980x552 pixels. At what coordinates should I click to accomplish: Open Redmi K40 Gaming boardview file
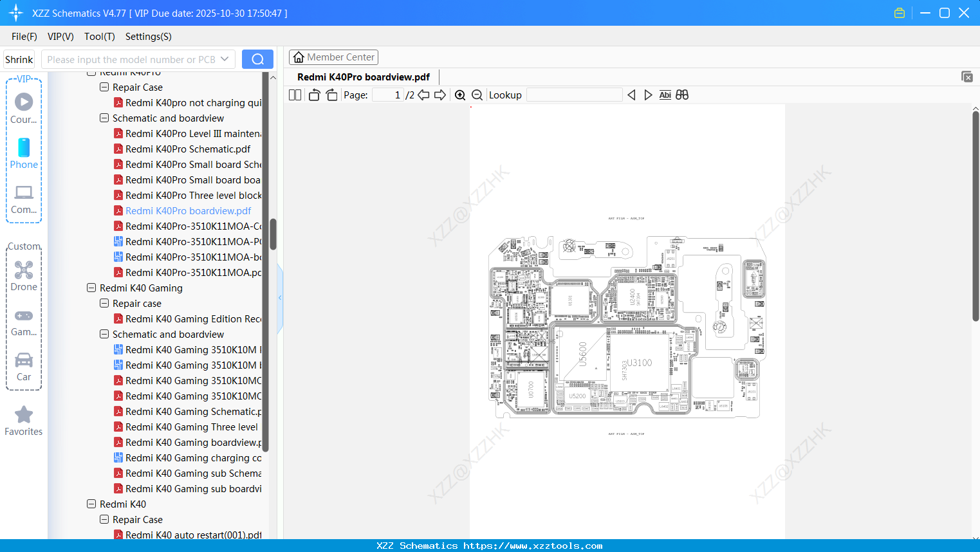coord(188,443)
